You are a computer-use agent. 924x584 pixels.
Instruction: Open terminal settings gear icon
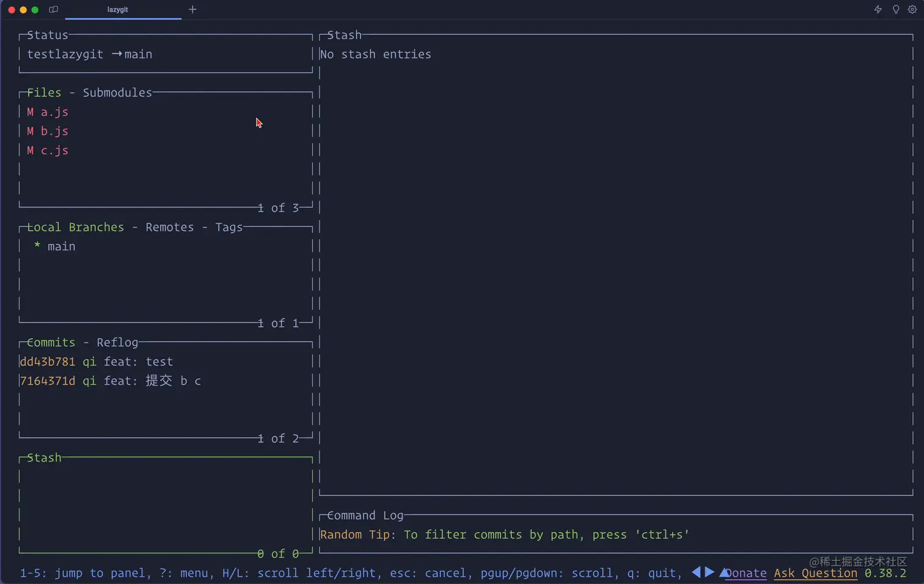coord(912,9)
